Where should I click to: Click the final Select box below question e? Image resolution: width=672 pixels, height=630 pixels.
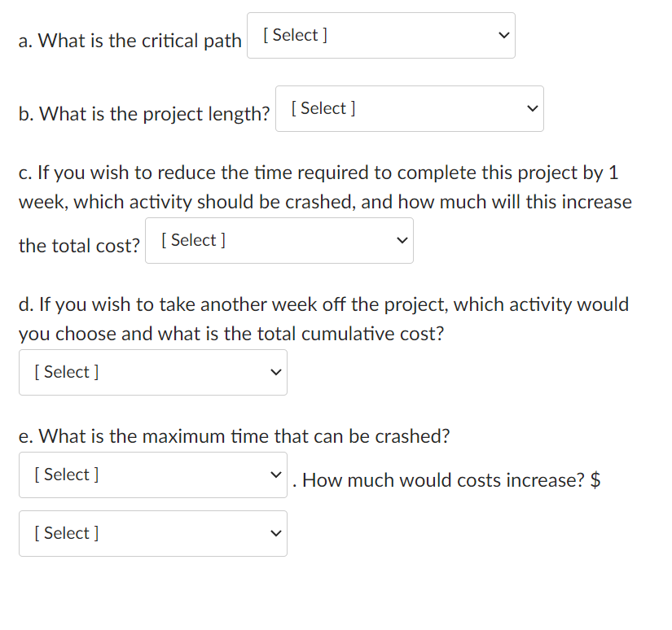click(x=152, y=533)
